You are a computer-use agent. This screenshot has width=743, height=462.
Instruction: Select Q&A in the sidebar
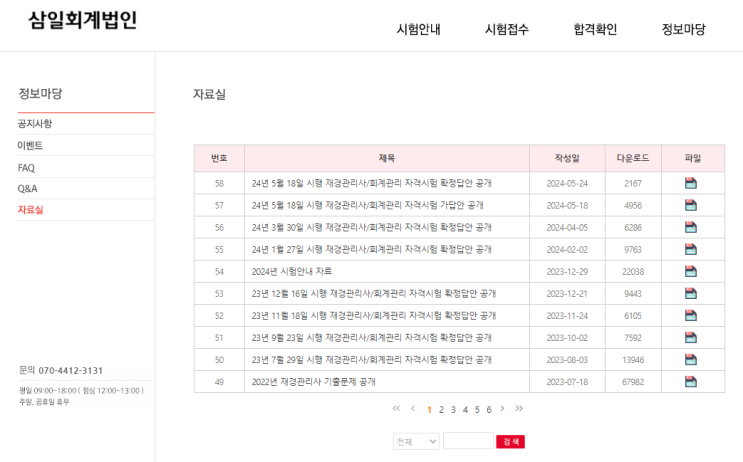coord(27,189)
